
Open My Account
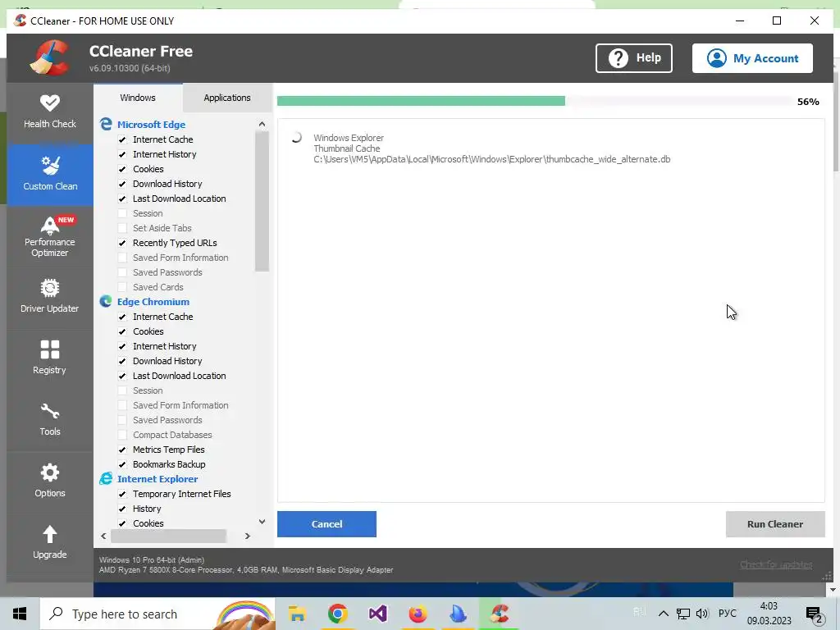pos(752,58)
